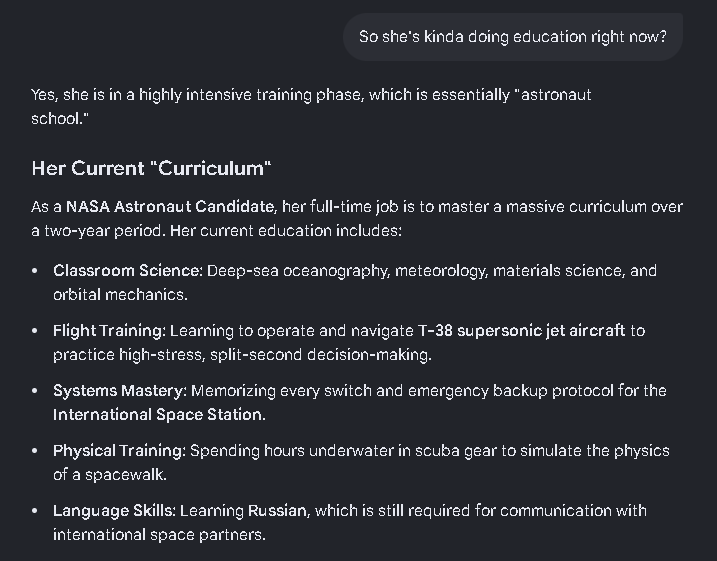Click the bullet dot before Physical Training
The height and width of the screenshot is (561, 717).
(35, 451)
